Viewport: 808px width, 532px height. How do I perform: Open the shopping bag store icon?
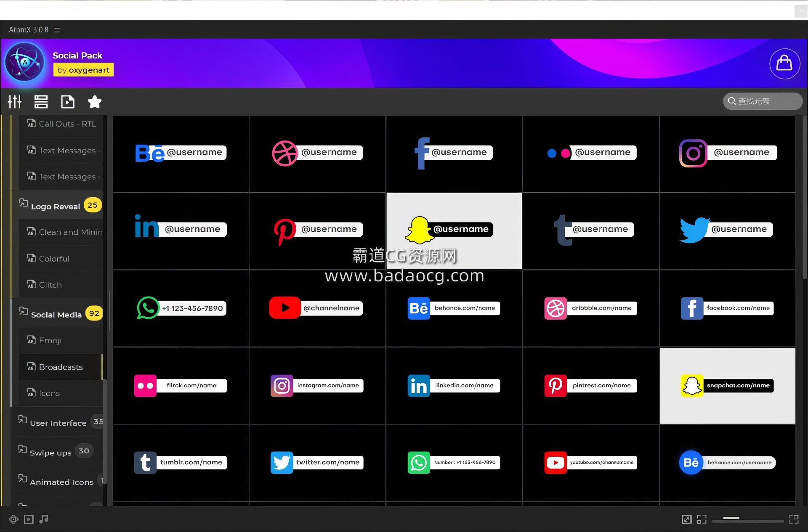click(784, 64)
